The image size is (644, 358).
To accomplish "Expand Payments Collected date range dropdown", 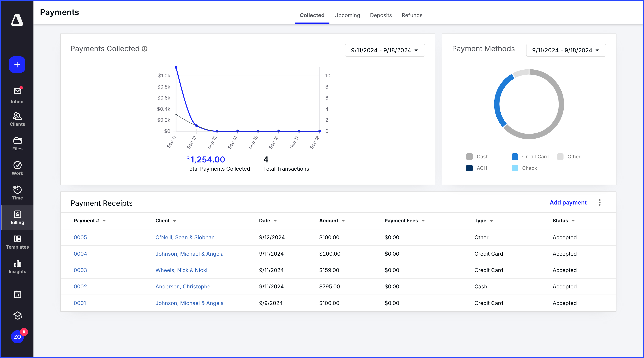I will 384,50.
